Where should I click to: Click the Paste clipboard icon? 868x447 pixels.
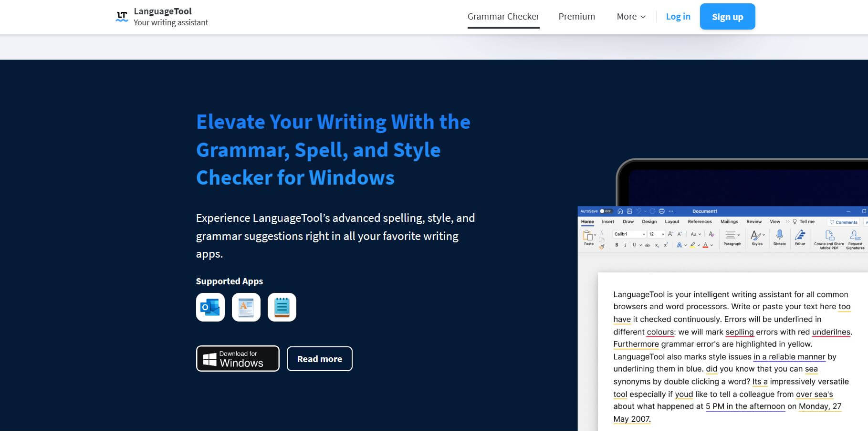[x=587, y=235]
